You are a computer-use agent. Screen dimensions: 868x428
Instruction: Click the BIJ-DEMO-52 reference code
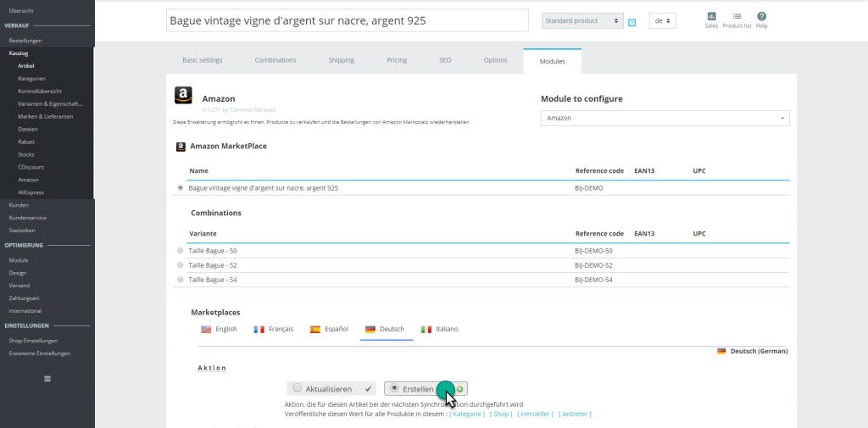(593, 265)
